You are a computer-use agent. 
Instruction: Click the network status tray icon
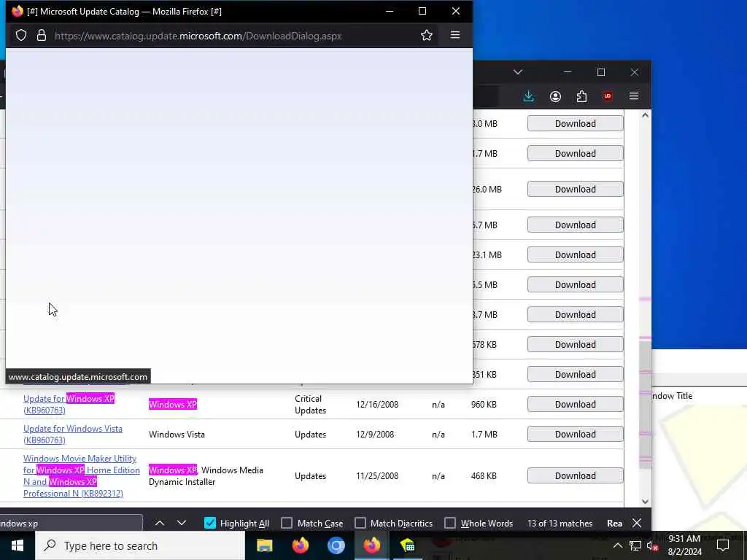635,545
